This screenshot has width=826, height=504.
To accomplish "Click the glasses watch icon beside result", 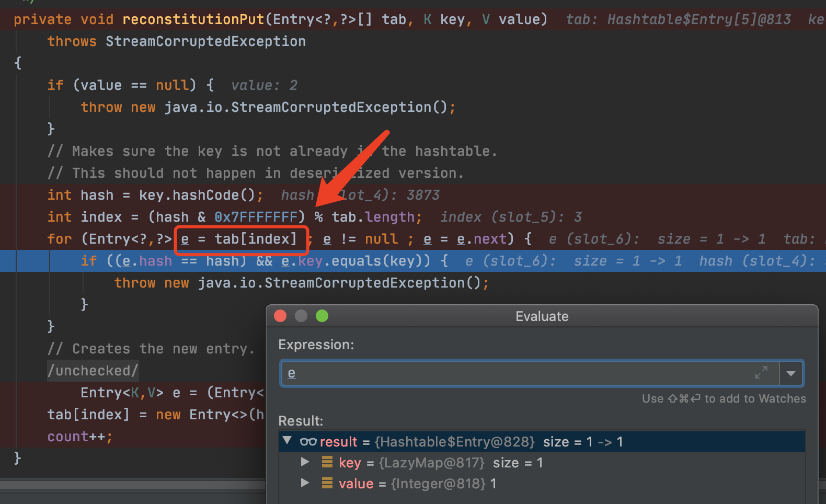I will tap(308, 442).
